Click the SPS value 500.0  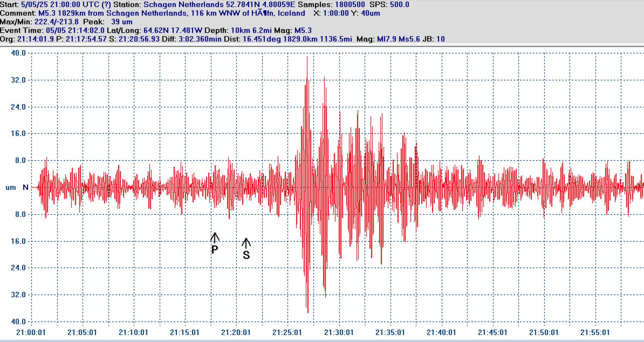pos(399,5)
